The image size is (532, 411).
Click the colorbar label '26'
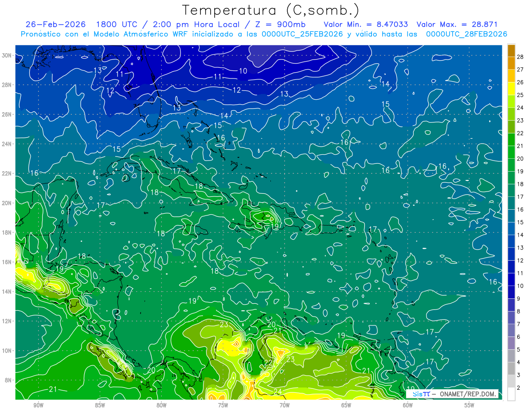(x=520, y=82)
